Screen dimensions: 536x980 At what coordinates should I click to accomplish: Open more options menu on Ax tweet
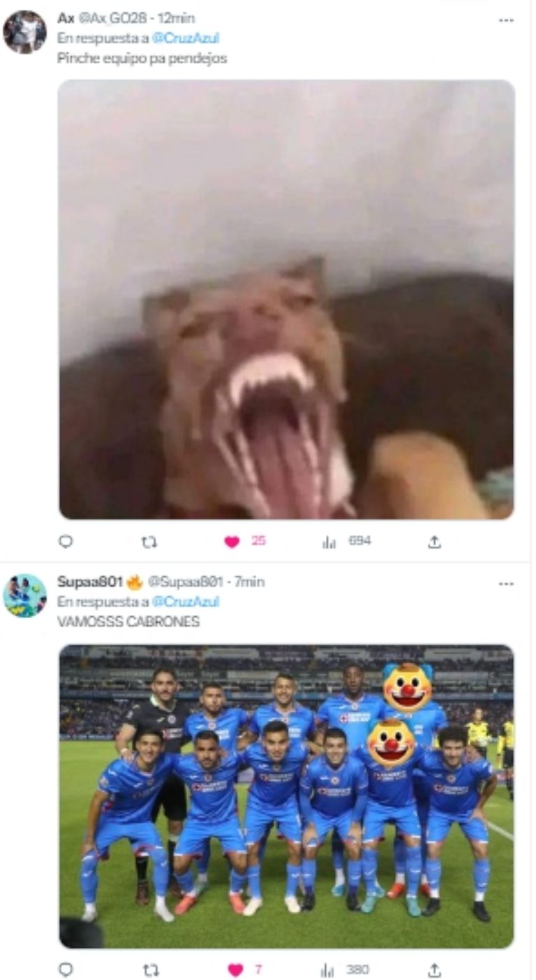506,20
